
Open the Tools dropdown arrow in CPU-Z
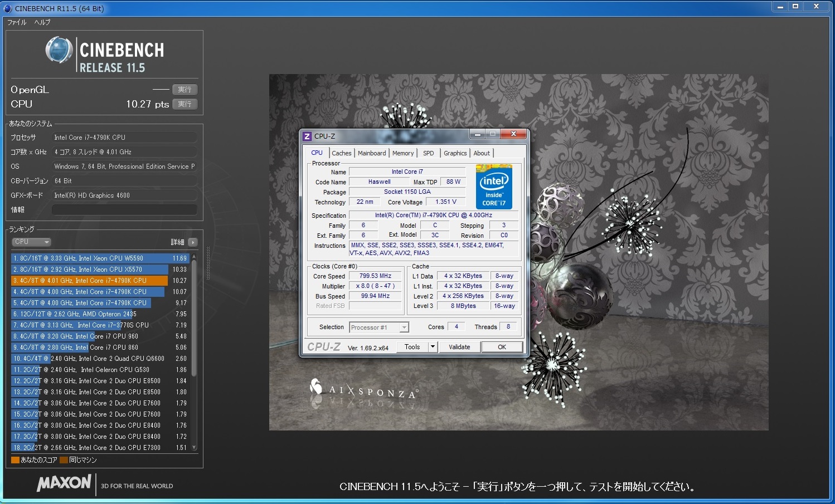[433, 347]
